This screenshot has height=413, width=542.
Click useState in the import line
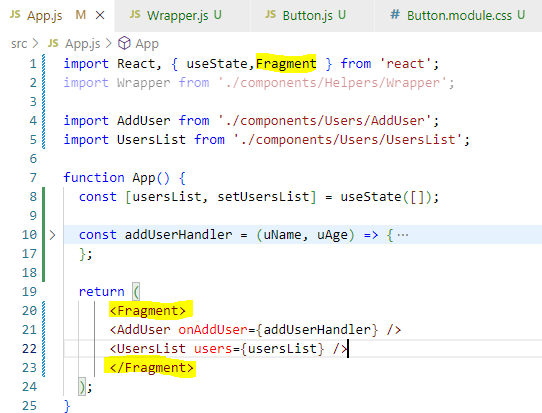(x=217, y=64)
